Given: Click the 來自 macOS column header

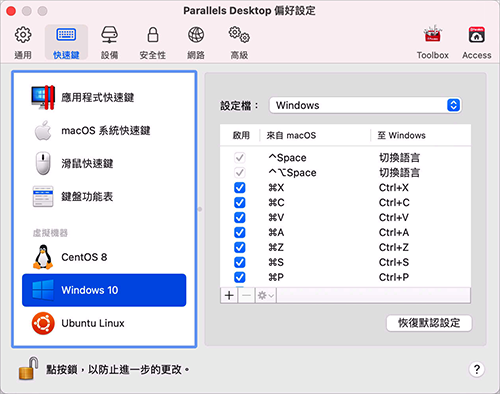Looking at the screenshot, I should click(x=291, y=135).
